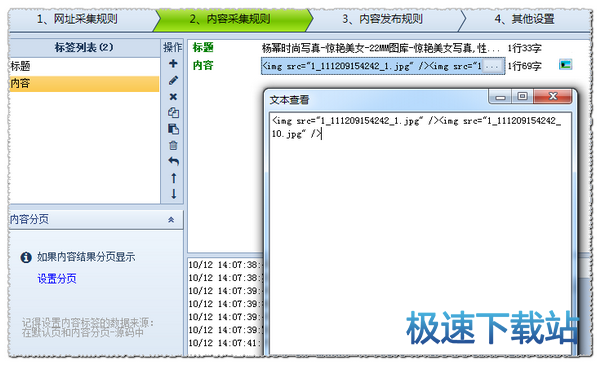Click log entry 10/12 14:07:41
This screenshot has width=600, height=365.
(x=225, y=343)
